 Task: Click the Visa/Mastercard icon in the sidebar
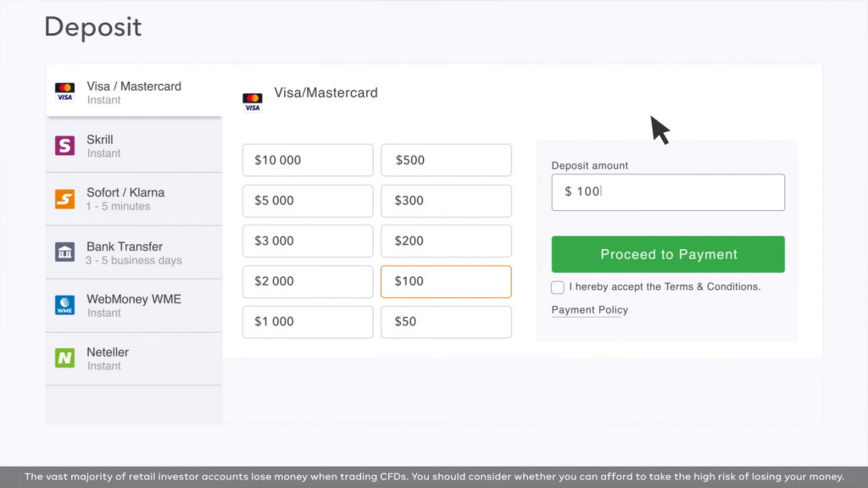coord(65,93)
